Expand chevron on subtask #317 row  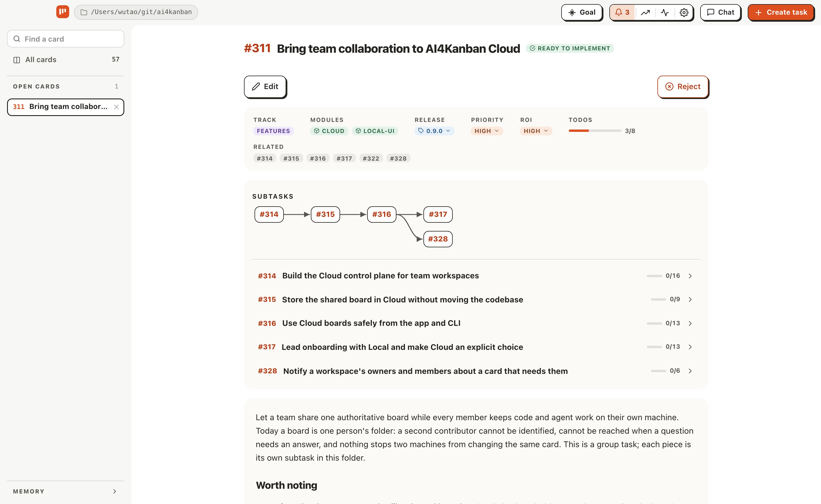[690, 347]
